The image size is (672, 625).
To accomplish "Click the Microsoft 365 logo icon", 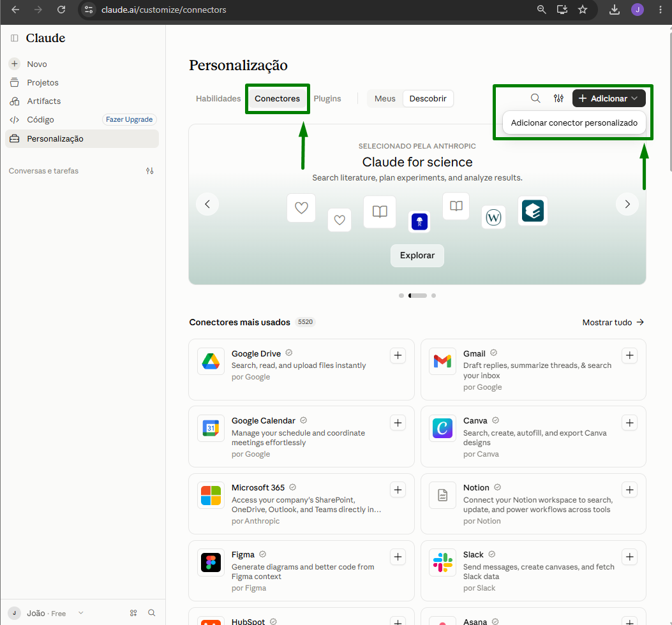I will 211,495.
